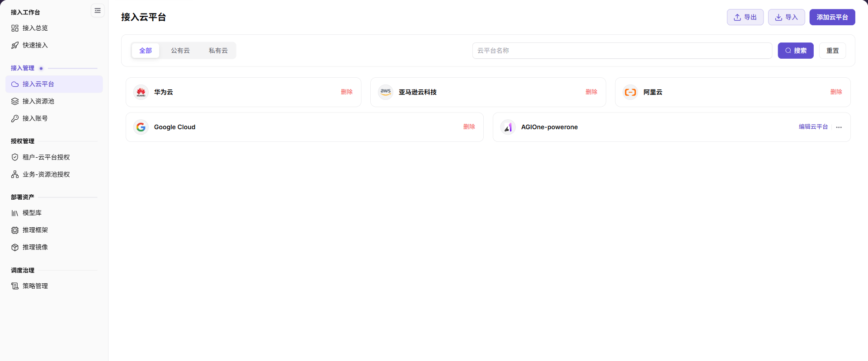This screenshot has height=361, width=868.
Task: Click the AGIOne-powerone logo icon
Action: tap(508, 127)
